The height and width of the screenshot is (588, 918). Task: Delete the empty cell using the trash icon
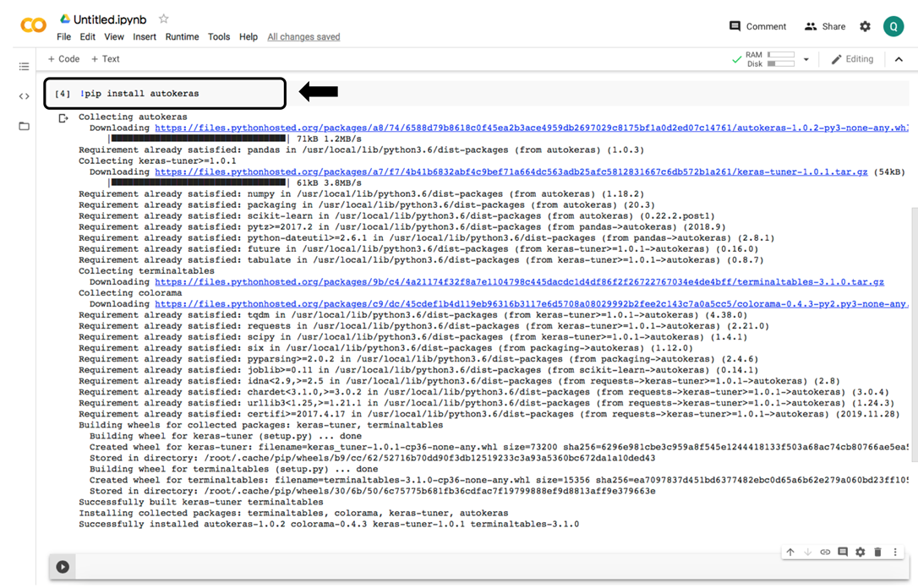877,552
